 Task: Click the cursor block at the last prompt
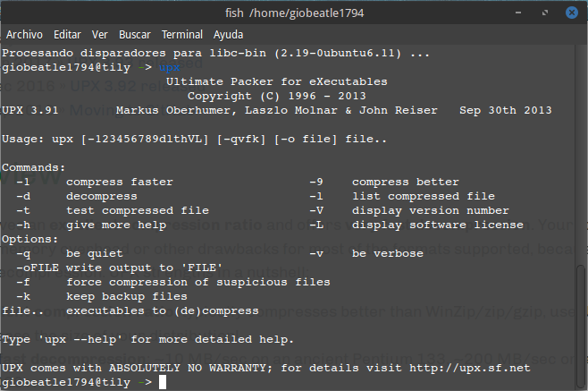tap(162, 382)
